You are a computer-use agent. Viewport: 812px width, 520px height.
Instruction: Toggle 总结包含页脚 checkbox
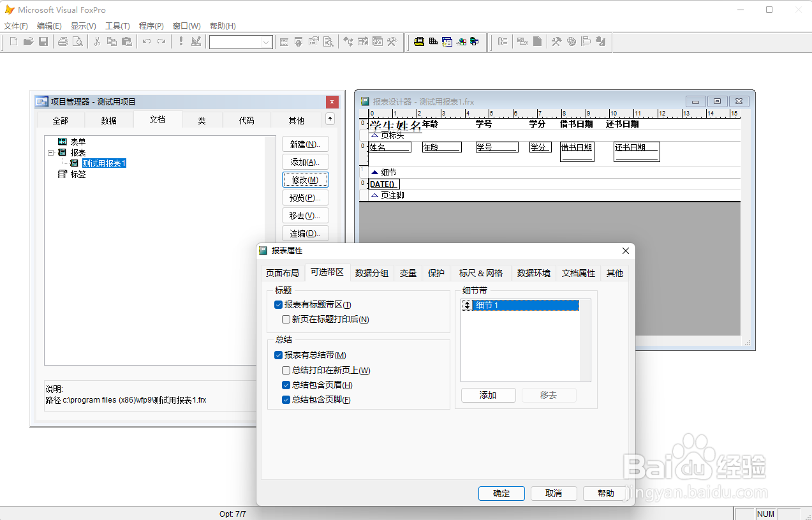[286, 400]
